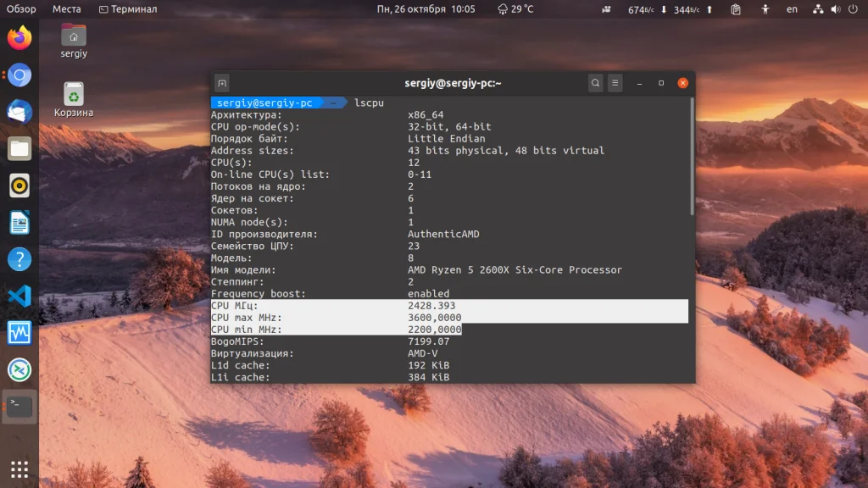Open System Monitor from the dock
This screenshot has height=488, width=868.
(19, 333)
